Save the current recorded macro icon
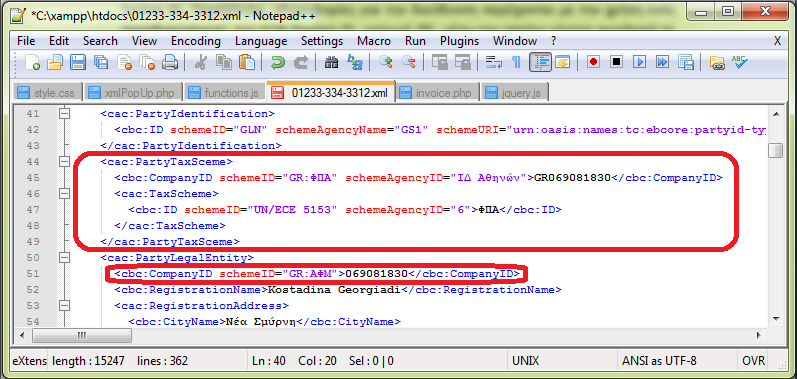This screenshot has width=797, height=379. click(685, 62)
